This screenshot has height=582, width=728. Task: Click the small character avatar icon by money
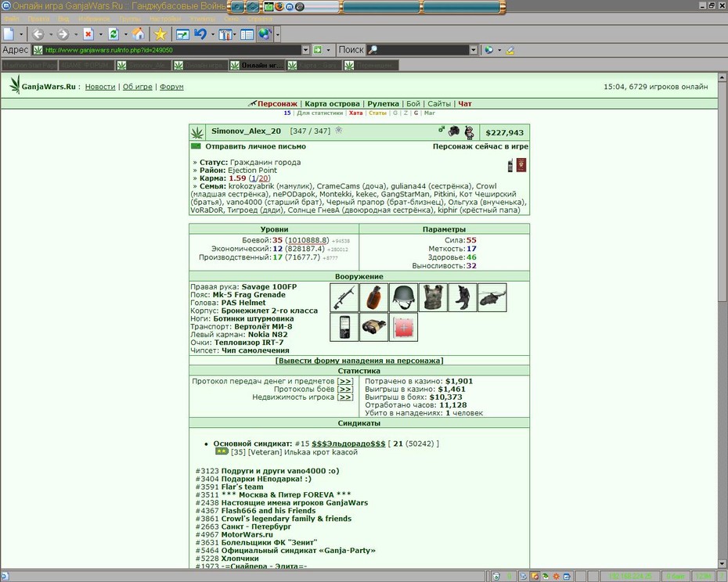[470, 132]
